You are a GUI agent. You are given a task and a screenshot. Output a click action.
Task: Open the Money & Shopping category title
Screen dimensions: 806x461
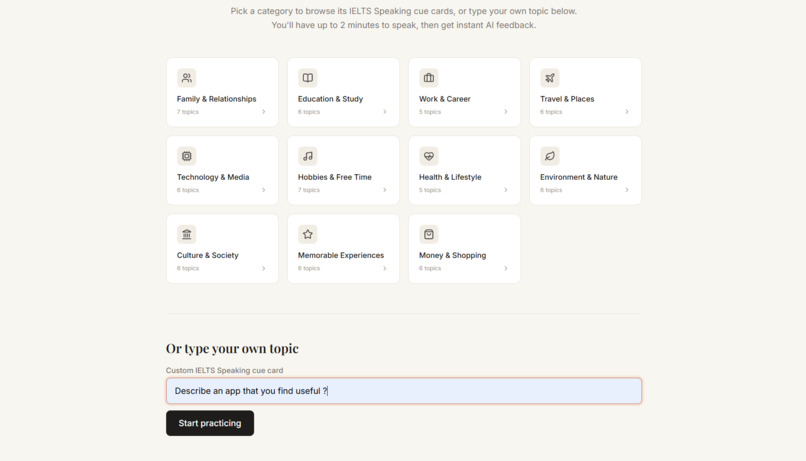pos(452,255)
